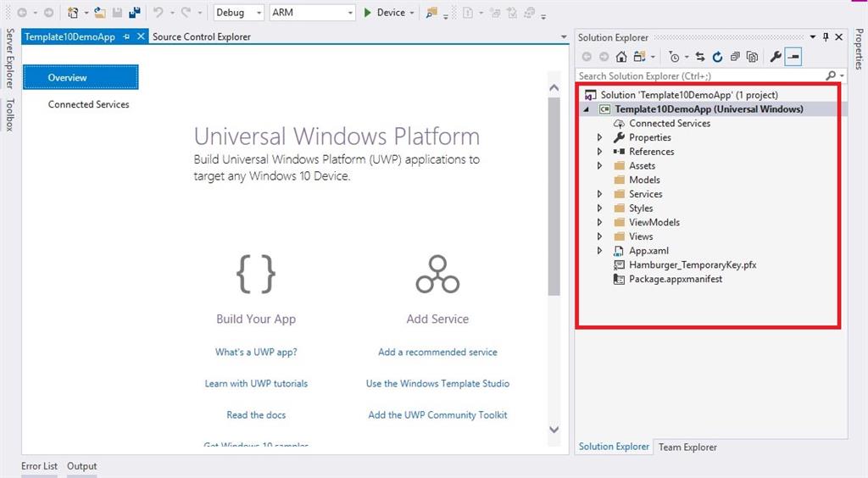Select the Overview page tab
868x478 pixels.
tap(81, 77)
